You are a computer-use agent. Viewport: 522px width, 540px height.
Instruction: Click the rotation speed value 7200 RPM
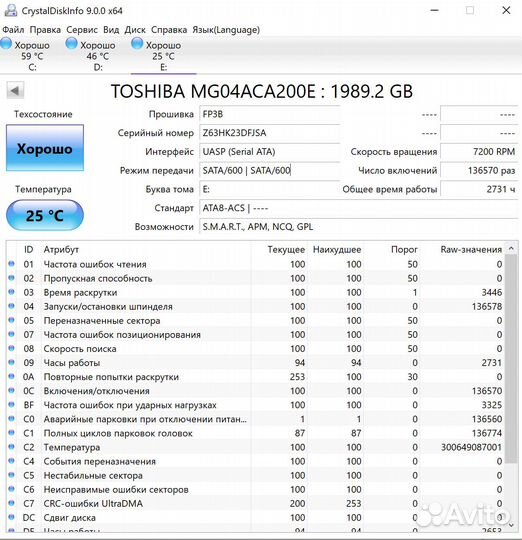click(479, 152)
